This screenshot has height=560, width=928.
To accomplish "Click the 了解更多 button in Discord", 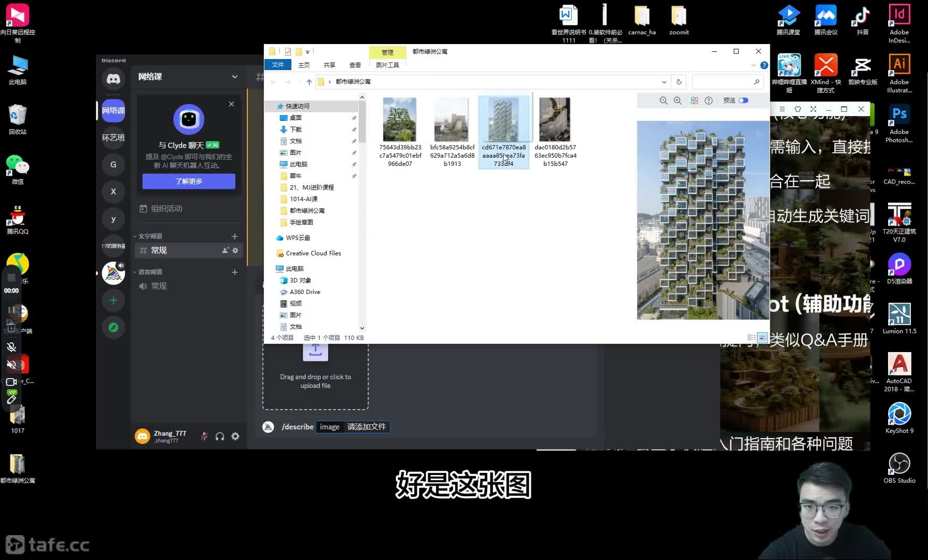I will (189, 181).
